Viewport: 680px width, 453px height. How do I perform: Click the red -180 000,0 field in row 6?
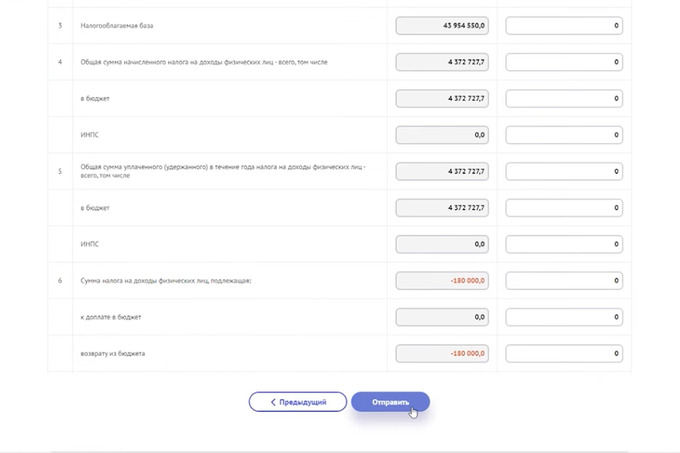click(442, 280)
